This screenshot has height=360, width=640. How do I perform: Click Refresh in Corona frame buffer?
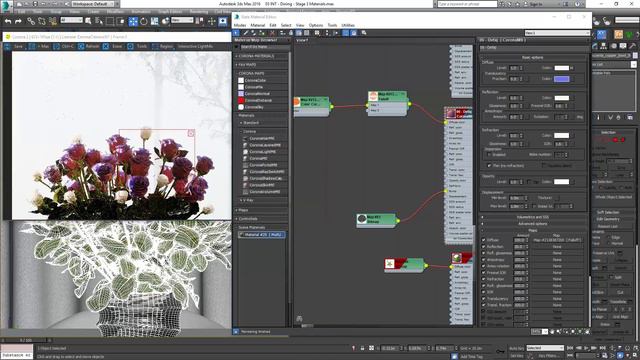[x=89, y=47]
